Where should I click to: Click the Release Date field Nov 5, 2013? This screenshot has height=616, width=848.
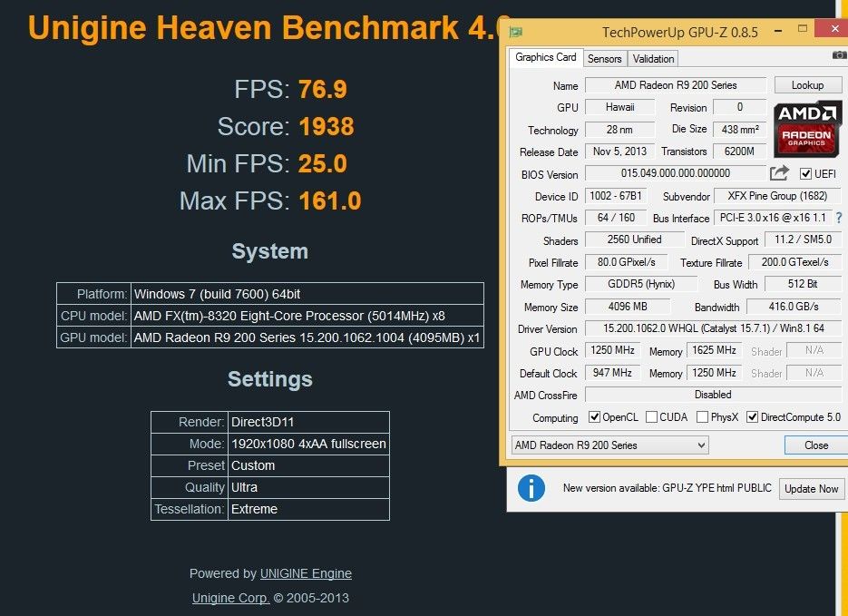(619, 152)
